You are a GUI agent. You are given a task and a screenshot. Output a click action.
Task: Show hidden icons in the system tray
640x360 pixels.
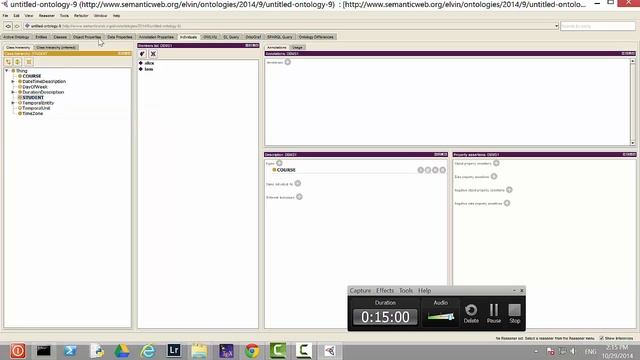[536, 351]
